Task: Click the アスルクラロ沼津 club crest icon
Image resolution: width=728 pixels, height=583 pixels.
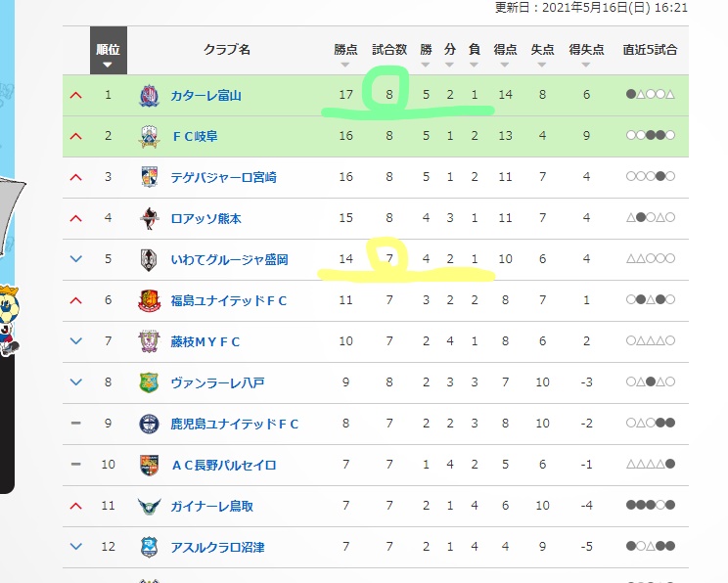Action: pyautogui.click(x=149, y=547)
